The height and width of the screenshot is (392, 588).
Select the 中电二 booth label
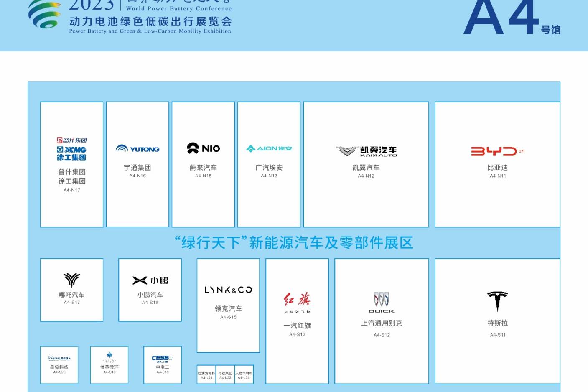pos(162,367)
